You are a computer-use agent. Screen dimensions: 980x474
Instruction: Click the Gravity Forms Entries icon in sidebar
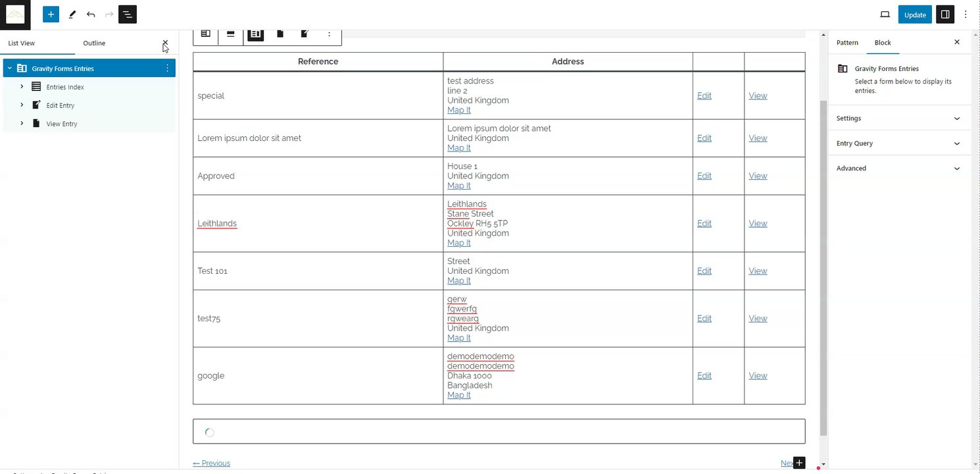(x=843, y=68)
